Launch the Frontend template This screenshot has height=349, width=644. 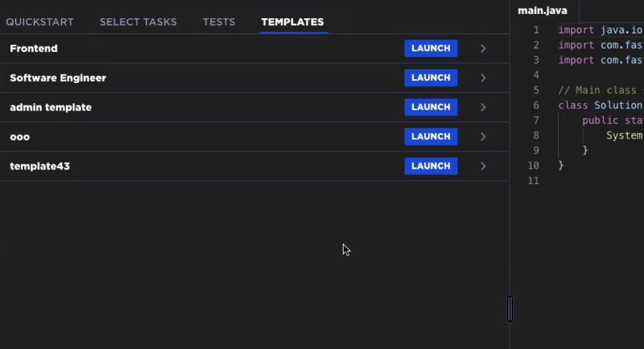[431, 48]
